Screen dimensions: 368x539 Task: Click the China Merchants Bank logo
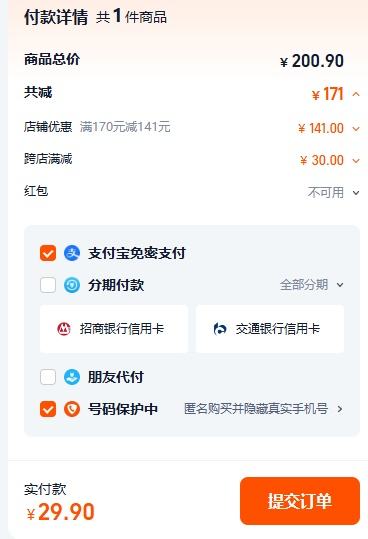tap(64, 329)
